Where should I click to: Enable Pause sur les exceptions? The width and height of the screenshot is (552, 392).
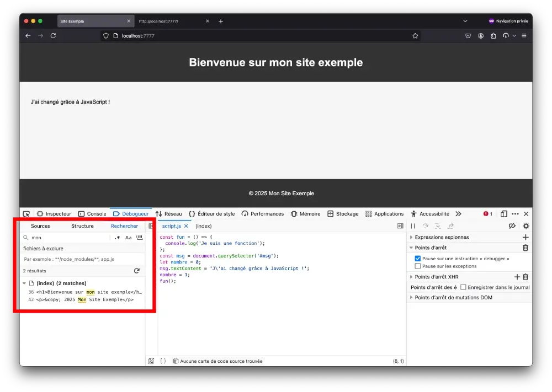click(x=418, y=266)
